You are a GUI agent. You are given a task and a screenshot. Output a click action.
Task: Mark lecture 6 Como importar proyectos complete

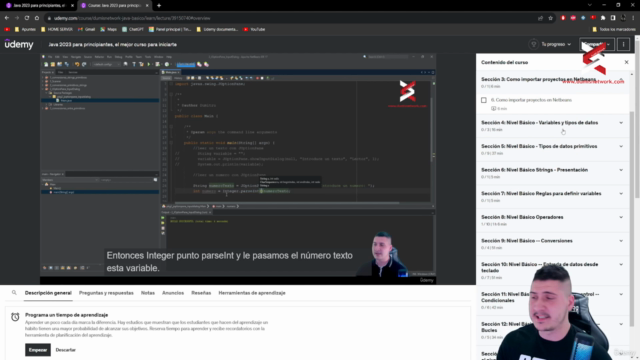484,100
